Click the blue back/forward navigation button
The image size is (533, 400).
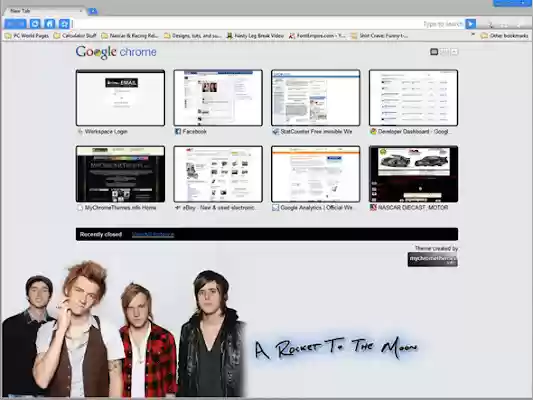(16, 24)
